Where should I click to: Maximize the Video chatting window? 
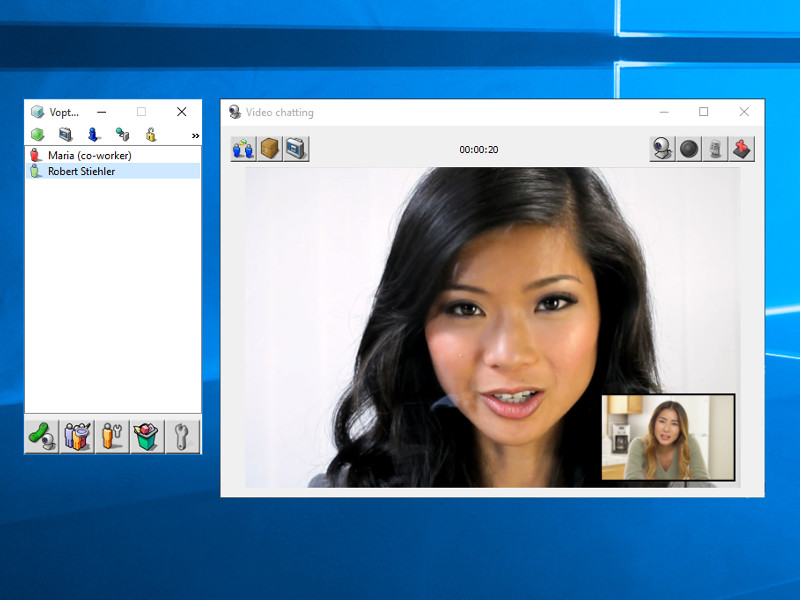(x=704, y=112)
